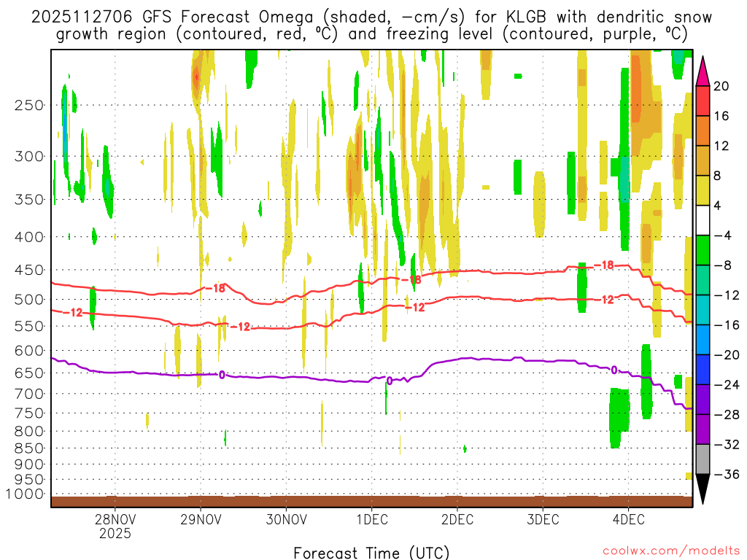
Task: Click the Forecast Time (UTC) axis title
Action: tap(371, 553)
